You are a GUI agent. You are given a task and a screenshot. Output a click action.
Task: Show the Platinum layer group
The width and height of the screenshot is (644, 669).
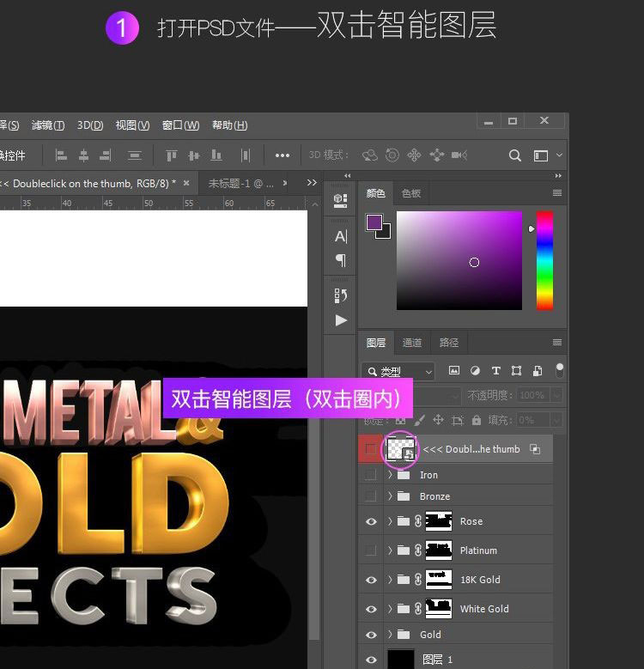pyautogui.click(x=371, y=550)
